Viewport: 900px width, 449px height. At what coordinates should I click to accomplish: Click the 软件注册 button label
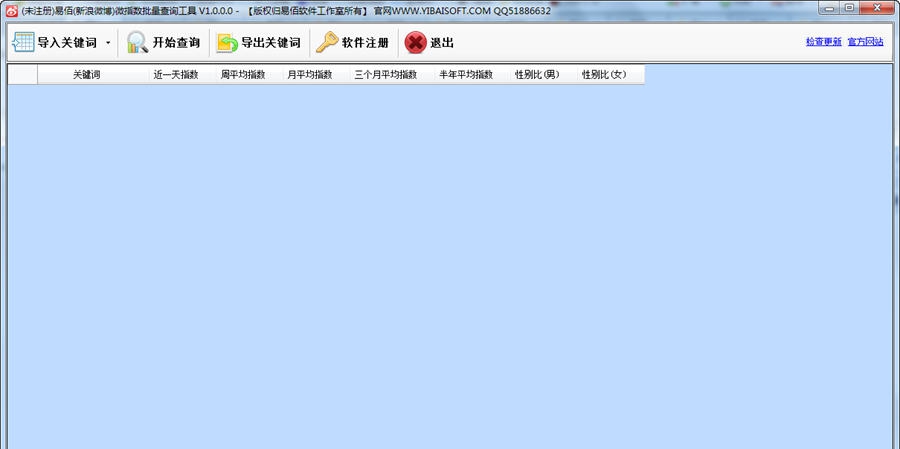(x=366, y=43)
